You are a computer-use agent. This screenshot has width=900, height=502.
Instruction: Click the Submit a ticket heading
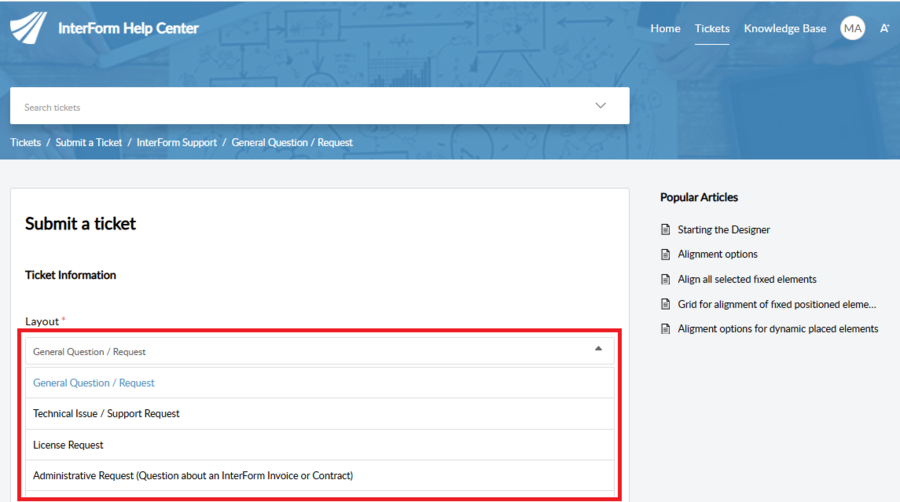80,224
